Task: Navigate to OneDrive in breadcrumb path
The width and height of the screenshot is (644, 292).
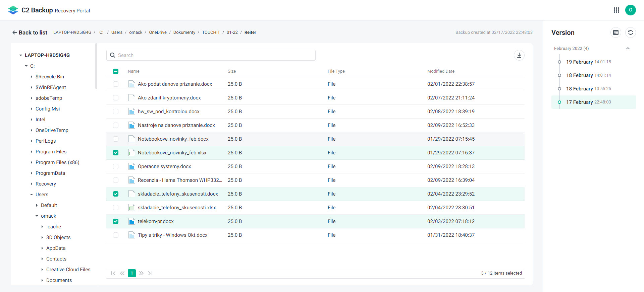Action: (158, 32)
